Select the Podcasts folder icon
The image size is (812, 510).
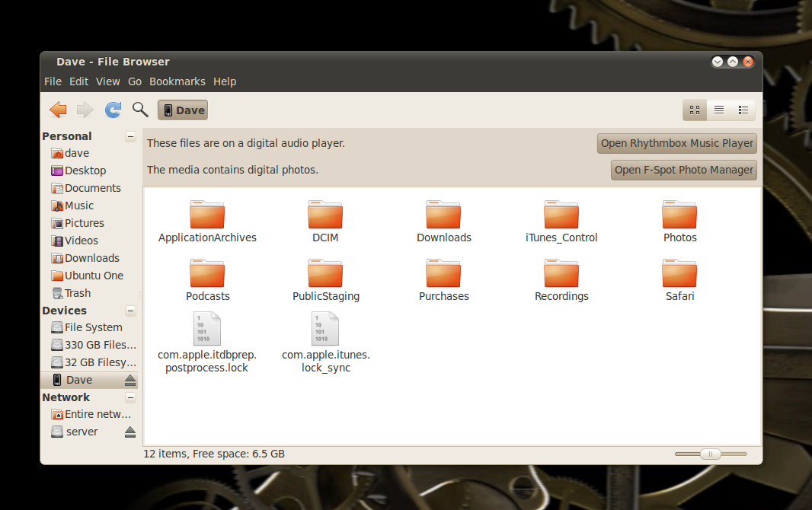click(207, 273)
